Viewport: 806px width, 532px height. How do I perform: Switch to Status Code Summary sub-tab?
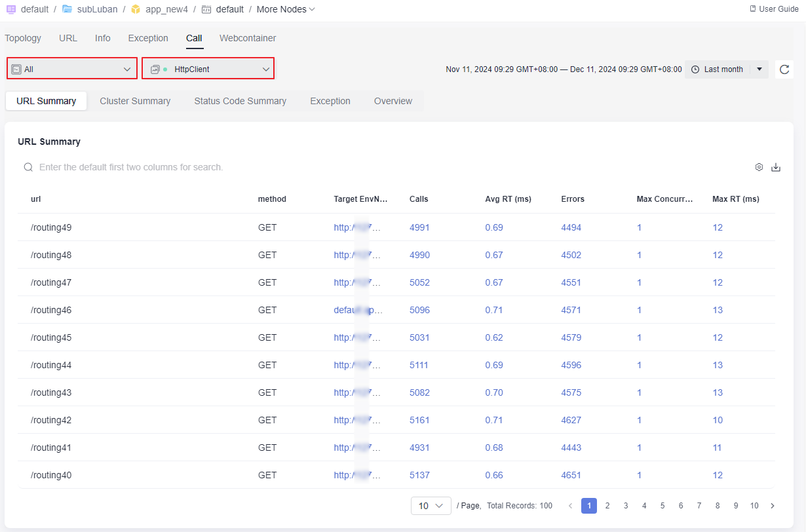tap(240, 101)
